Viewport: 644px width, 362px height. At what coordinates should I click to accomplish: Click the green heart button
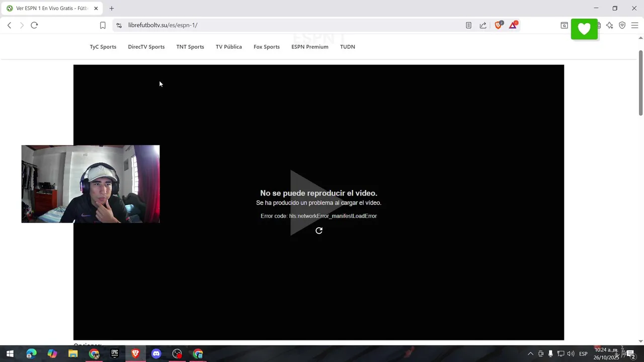point(584,29)
